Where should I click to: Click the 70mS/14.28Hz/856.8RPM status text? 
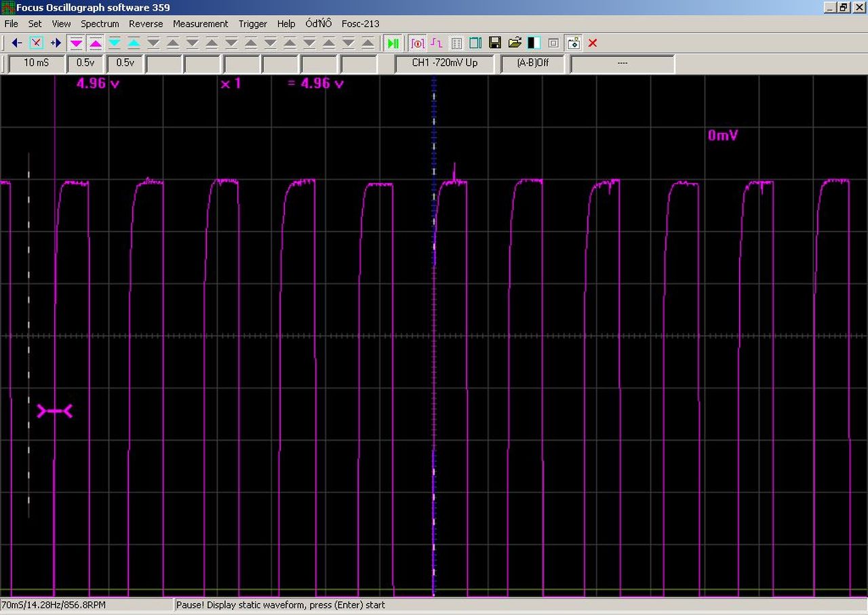53,605
